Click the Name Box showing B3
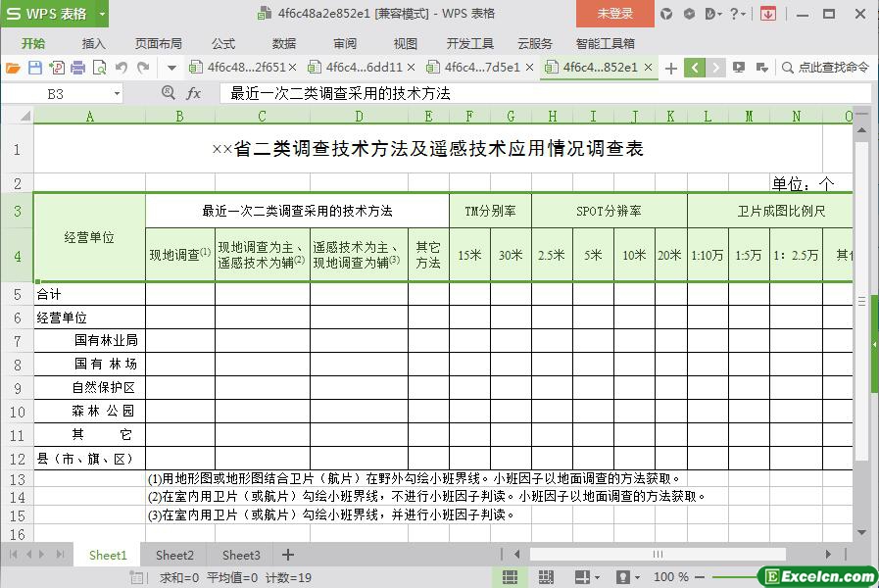 pos(56,94)
